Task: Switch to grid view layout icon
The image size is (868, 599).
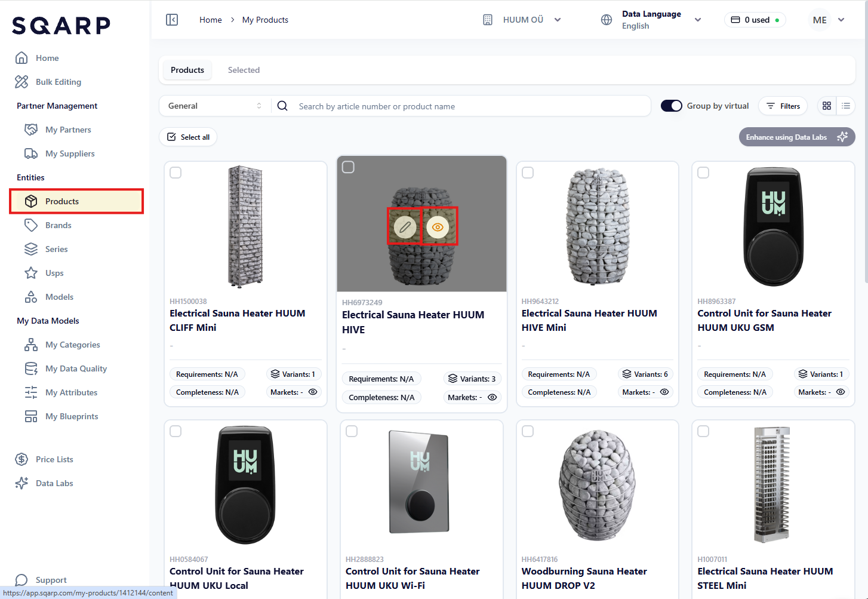Action: [827, 106]
